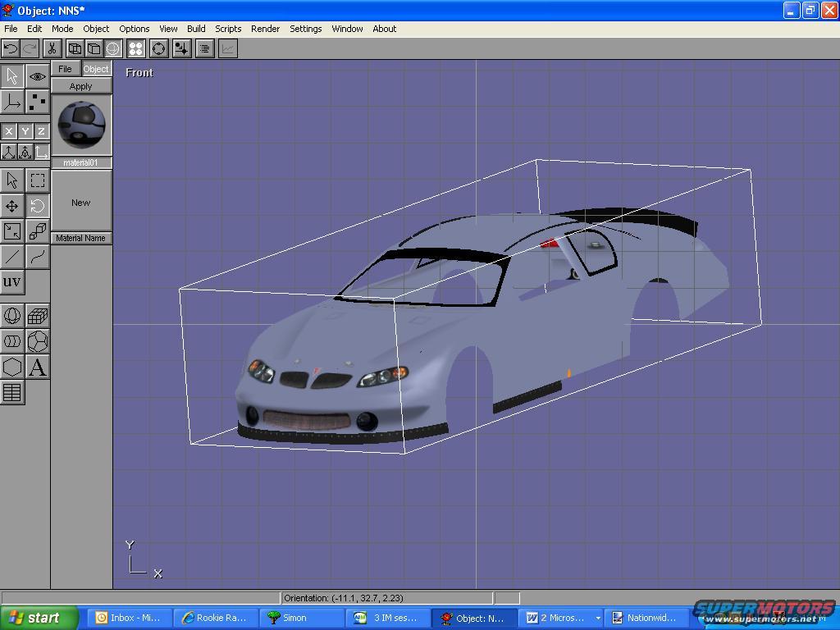The image size is (840, 630).
Task: Toggle the eye view mode button
Action: [x=37, y=76]
